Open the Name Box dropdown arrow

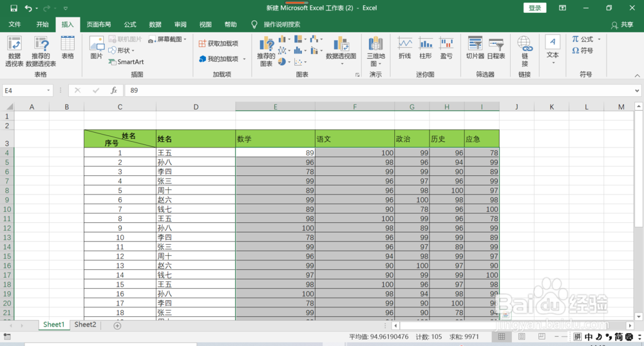48,90
